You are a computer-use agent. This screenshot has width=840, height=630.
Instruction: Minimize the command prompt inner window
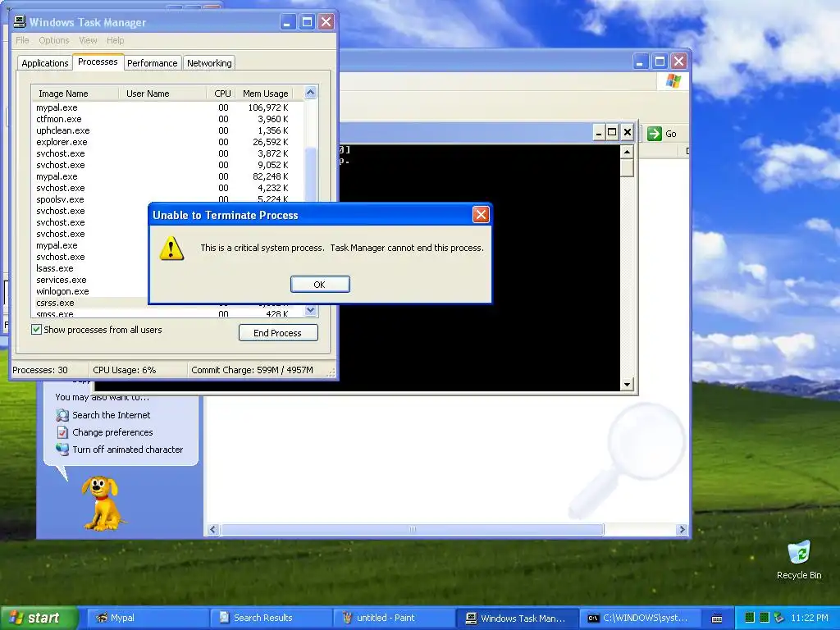(599, 132)
